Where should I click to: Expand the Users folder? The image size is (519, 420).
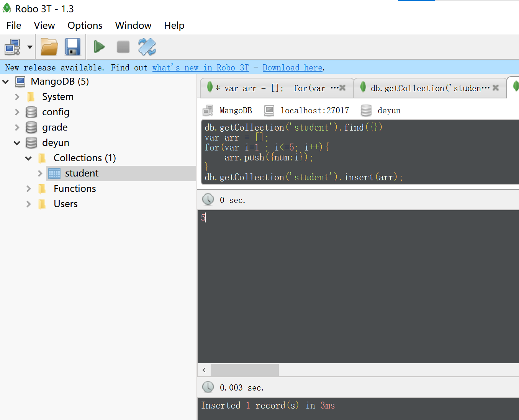pos(28,204)
